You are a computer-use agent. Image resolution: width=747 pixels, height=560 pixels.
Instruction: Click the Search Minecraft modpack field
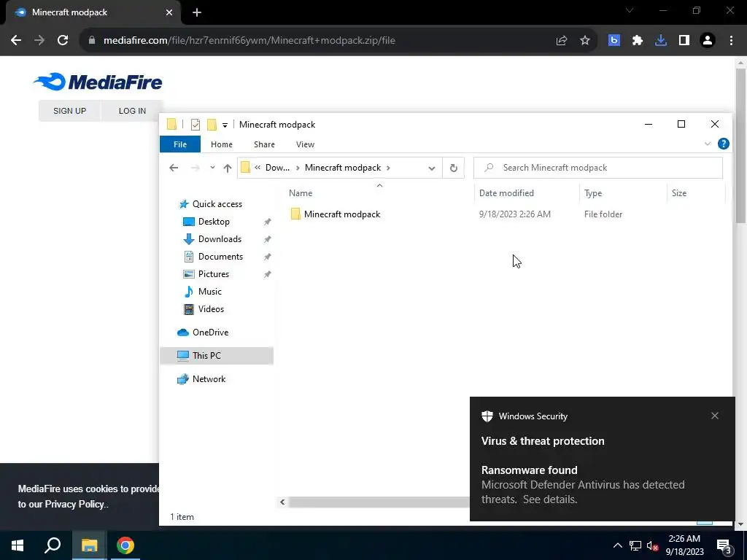click(x=598, y=168)
